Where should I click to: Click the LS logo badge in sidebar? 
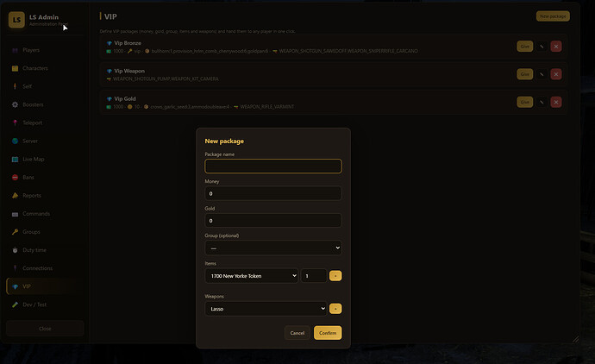tap(16, 20)
